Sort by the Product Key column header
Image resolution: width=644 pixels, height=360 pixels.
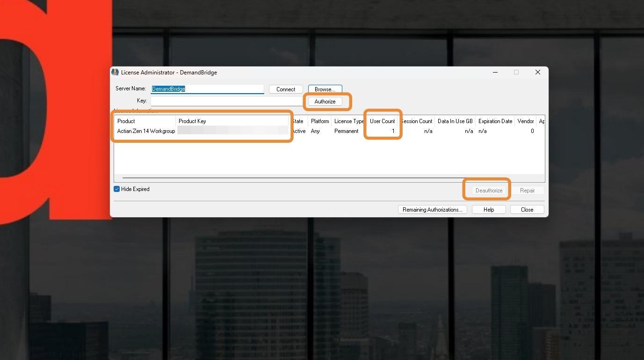point(233,121)
